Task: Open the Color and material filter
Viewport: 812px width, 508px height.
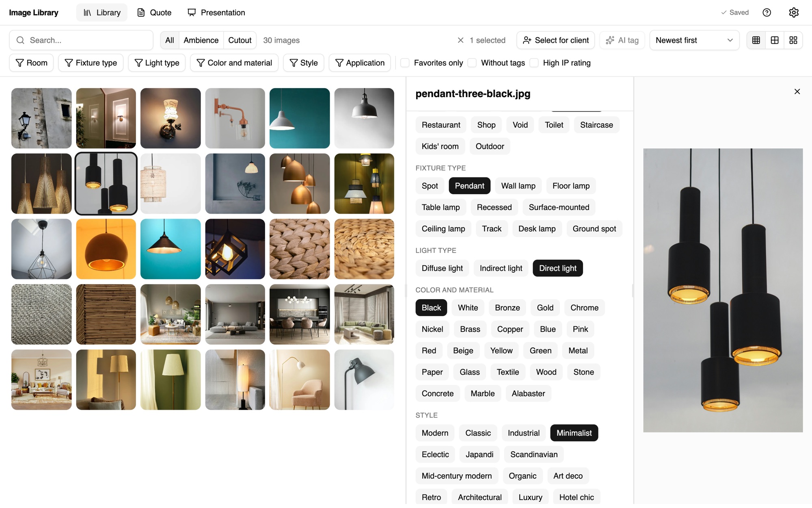Action: tap(234, 63)
